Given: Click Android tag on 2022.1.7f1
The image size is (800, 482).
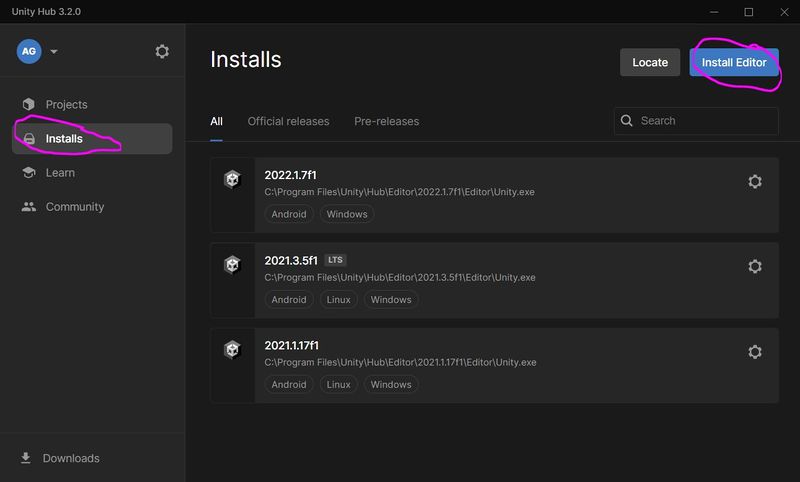Looking at the screenshot, I should click(289, 214).
